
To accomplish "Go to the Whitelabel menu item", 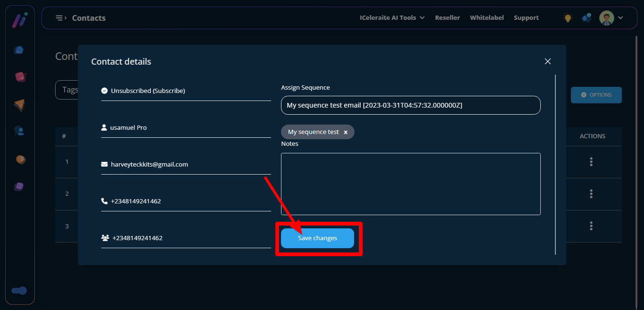I will click(x=487, y=18).
